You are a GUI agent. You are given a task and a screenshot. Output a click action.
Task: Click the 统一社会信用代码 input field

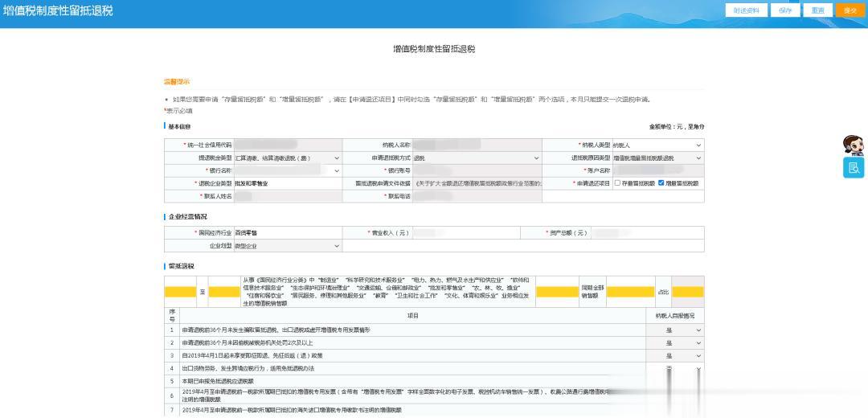(x=288, y=145)
